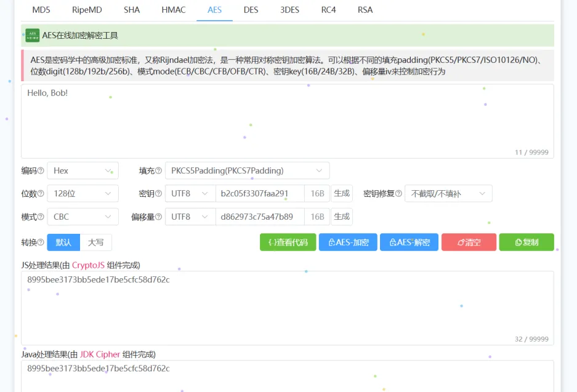Open the key UTF8 encoding dropdown

click(190, 193)
